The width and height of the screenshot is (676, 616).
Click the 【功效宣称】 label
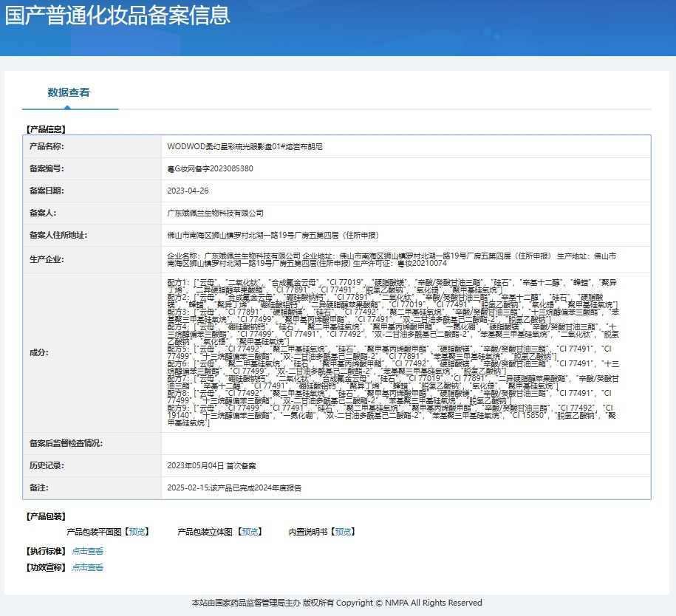46,567
